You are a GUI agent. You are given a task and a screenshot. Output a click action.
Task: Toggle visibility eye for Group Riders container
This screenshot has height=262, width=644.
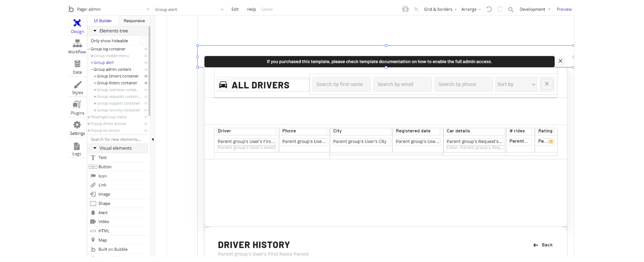point(146,83)
